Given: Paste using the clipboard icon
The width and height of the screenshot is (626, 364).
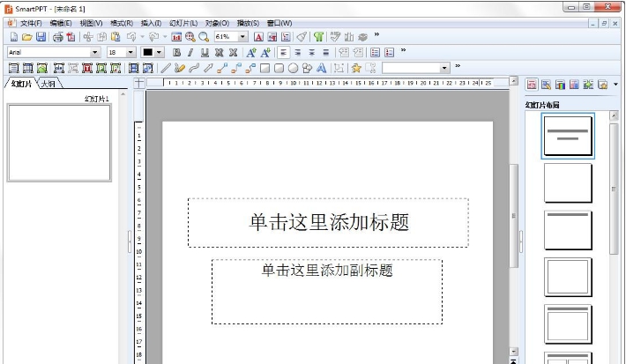Looking at the screenshot, I should 116,37.
